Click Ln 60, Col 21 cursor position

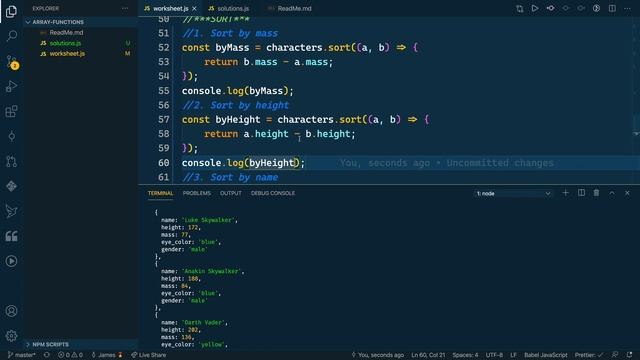pos(428,355)
